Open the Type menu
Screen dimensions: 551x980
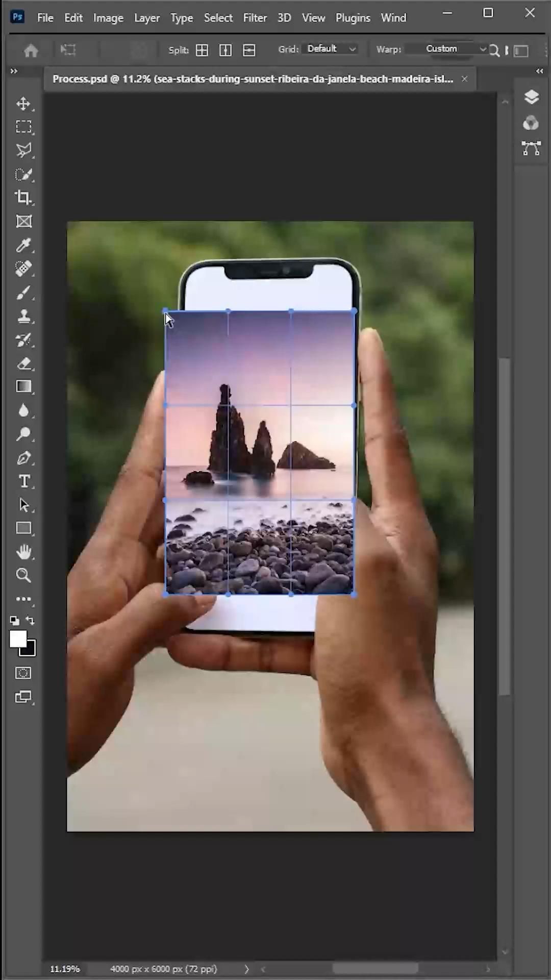tap(182, 18)
